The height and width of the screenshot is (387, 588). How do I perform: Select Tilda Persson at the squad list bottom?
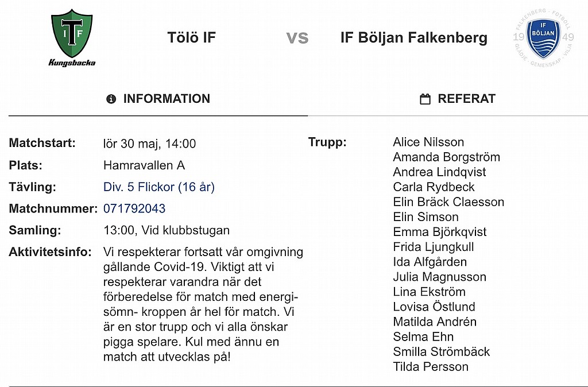coord(431,366)
